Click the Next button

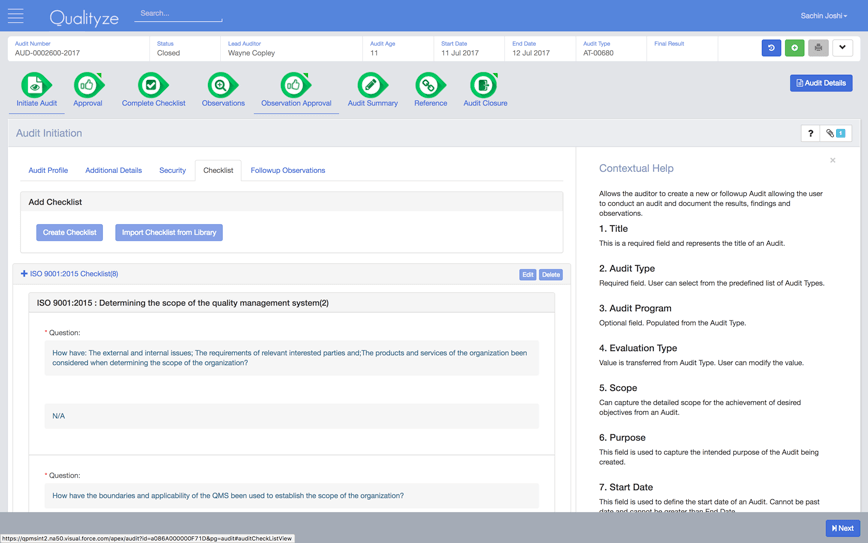coord(843,528)
